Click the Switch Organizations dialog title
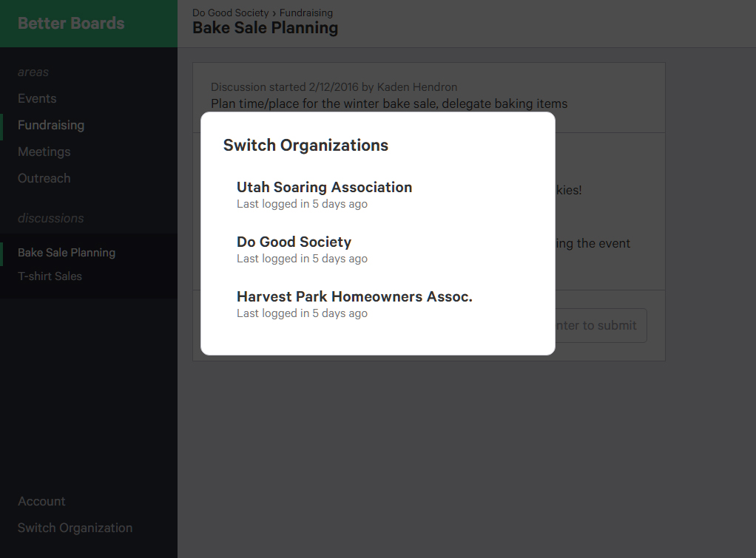The image size is (756, 558). coord(306,145)
